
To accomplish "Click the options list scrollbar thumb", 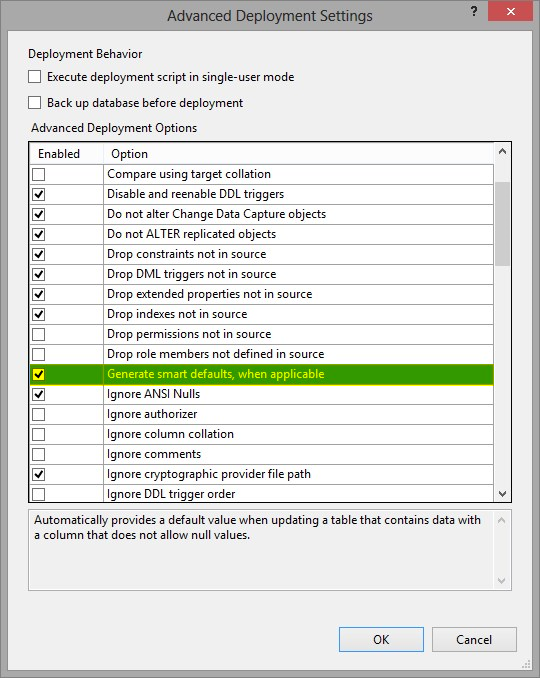I will [502, 224].
